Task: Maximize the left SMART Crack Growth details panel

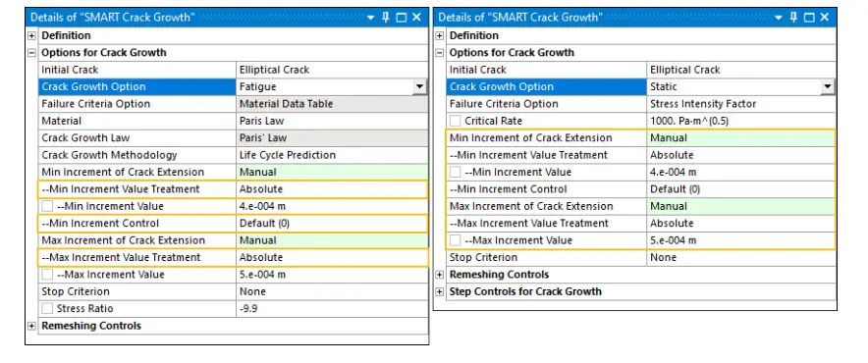Action: pos(402,18)
